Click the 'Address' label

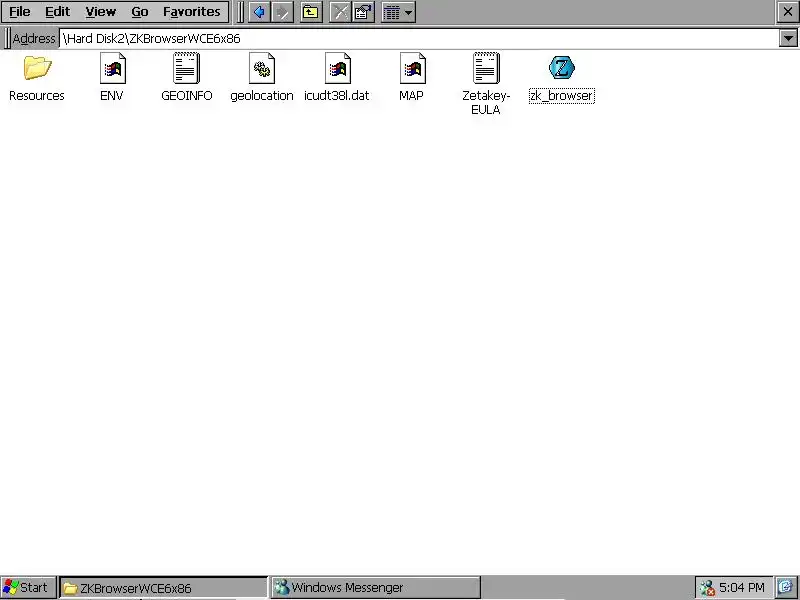34,38
